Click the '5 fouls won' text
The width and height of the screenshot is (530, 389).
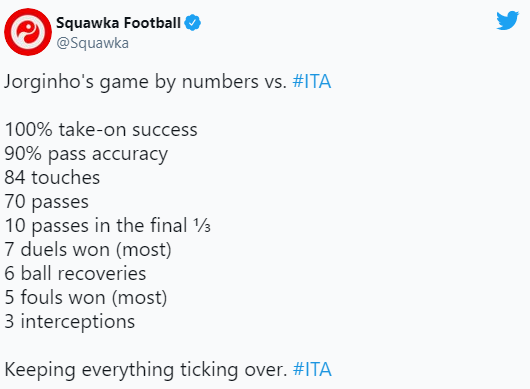(x=55, y=297)
